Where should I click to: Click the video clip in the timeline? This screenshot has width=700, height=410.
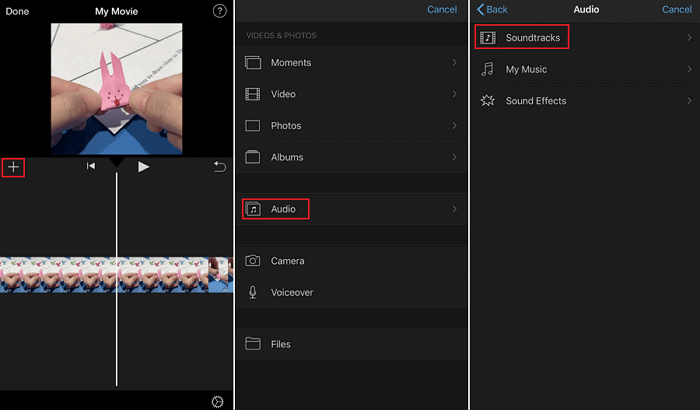point(60,274)
